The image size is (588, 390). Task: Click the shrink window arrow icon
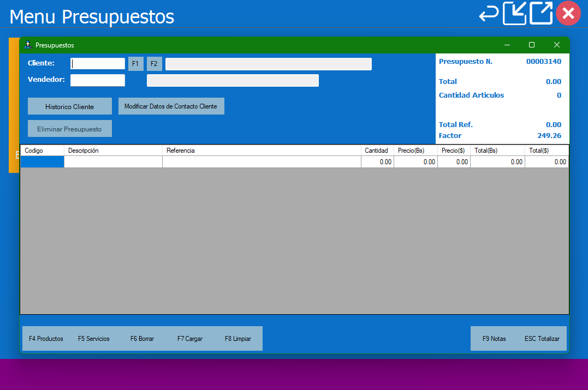click(x=515, y=14)
